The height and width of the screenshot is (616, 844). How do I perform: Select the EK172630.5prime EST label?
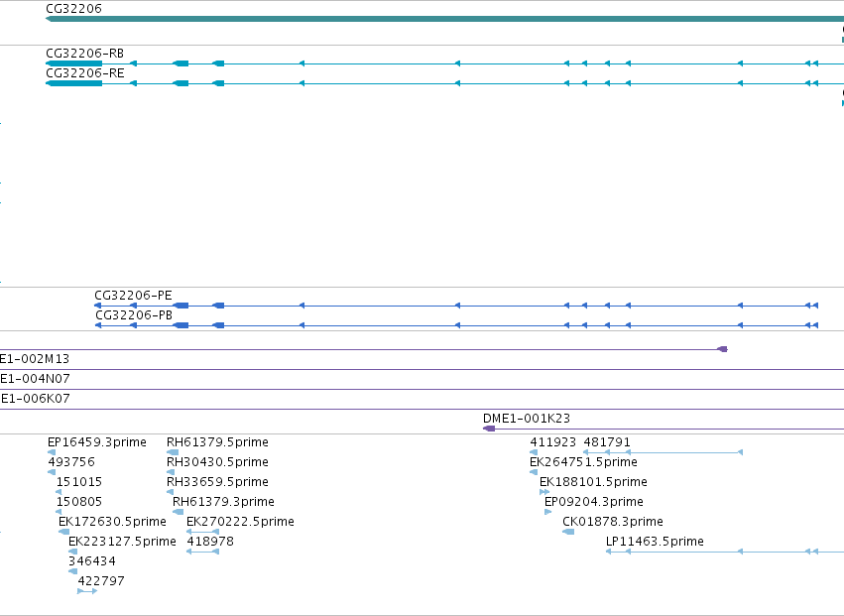click(x=112, y=522)
